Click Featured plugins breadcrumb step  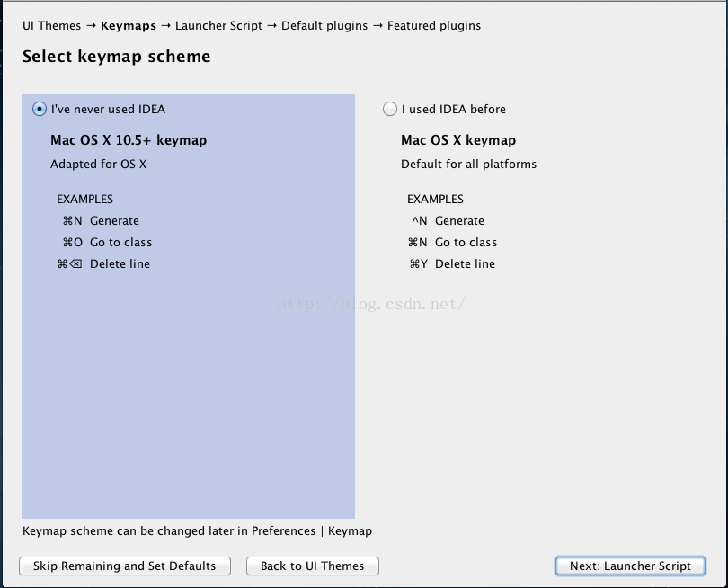point(434,26)
